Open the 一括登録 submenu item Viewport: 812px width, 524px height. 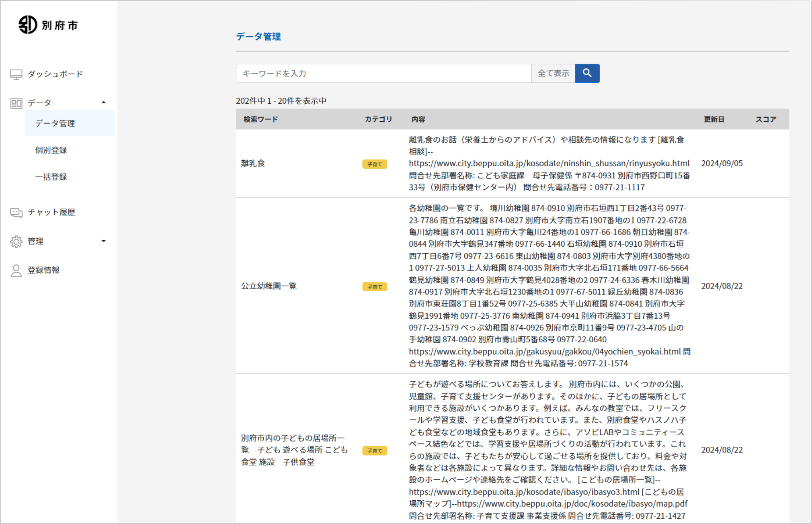[51, 177]
